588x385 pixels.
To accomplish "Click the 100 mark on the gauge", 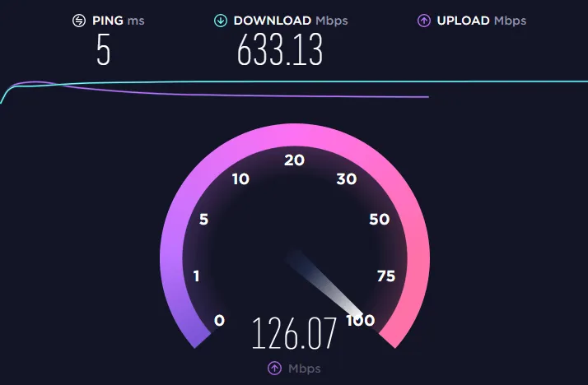I will (361, 320).
